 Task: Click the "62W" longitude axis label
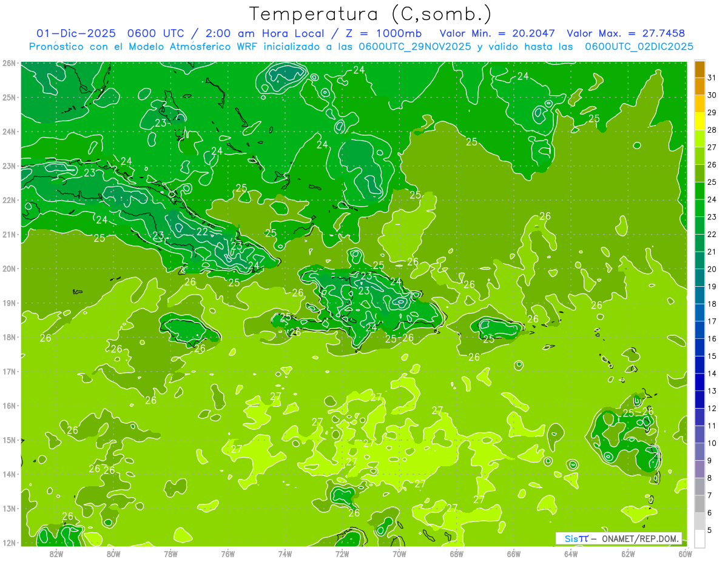click(628, 554)
